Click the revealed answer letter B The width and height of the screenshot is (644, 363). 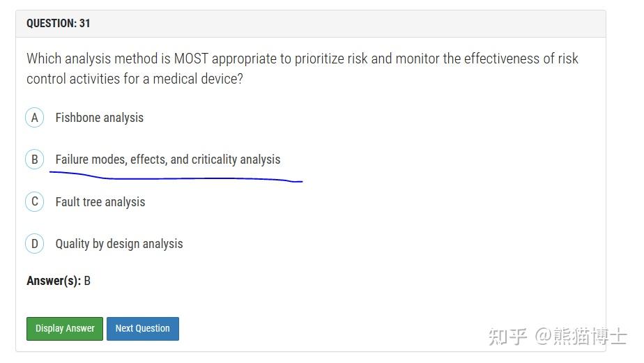pyautogui.click(x=87, y=281)
